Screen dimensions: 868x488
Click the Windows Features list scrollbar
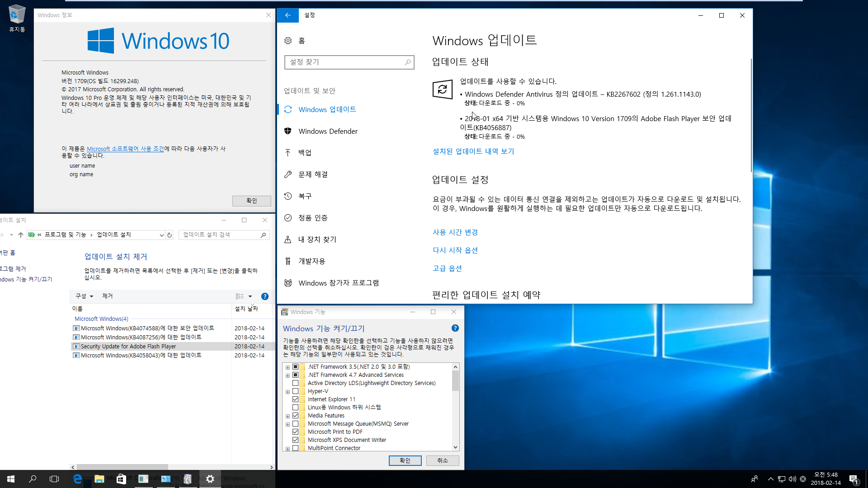coord(455,380)
